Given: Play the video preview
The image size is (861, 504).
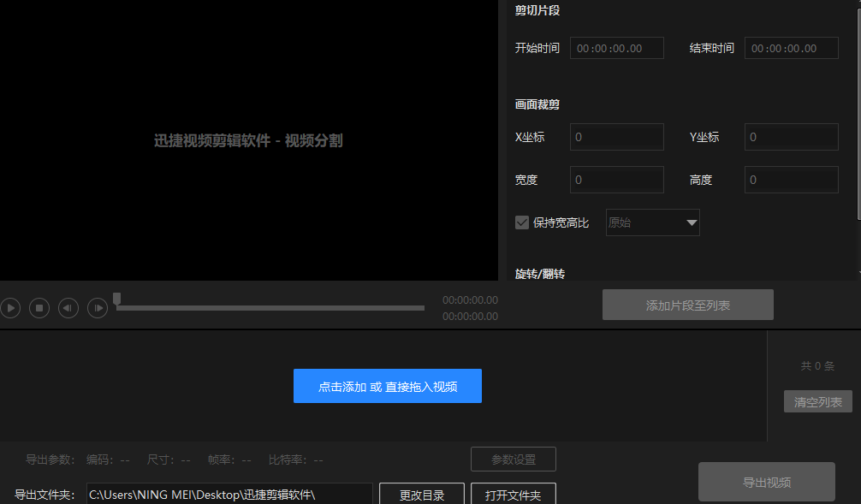Looking at the screenshot, I should 10,308.
